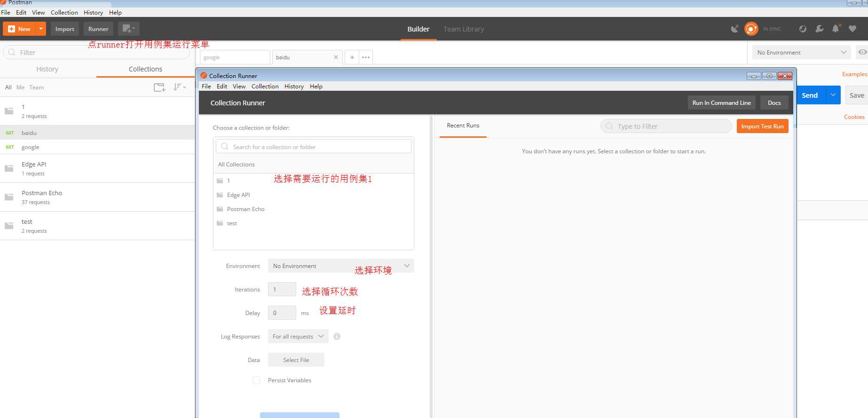Screen dimensions: 868x418
Task: Click Select File button for Data
Action: (x=296, y=360)
